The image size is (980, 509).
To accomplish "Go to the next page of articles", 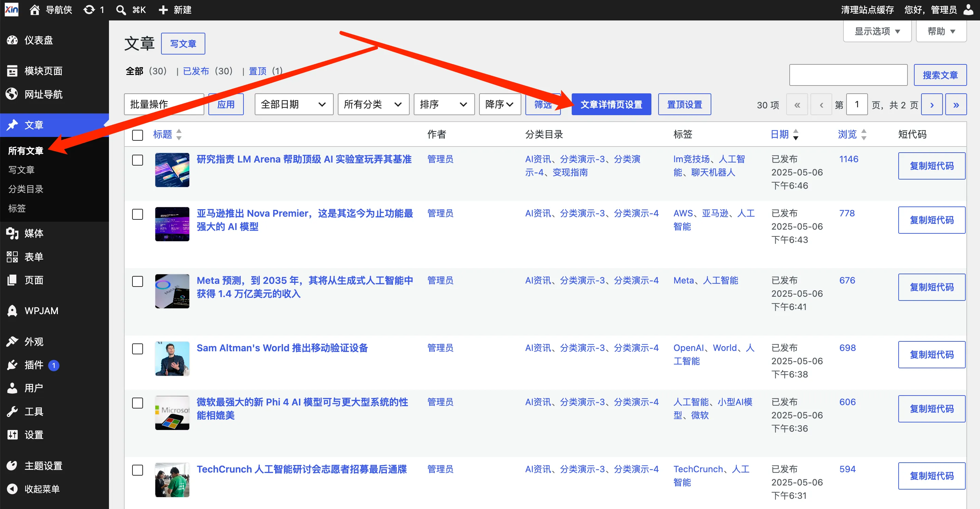I will point(932,104).
